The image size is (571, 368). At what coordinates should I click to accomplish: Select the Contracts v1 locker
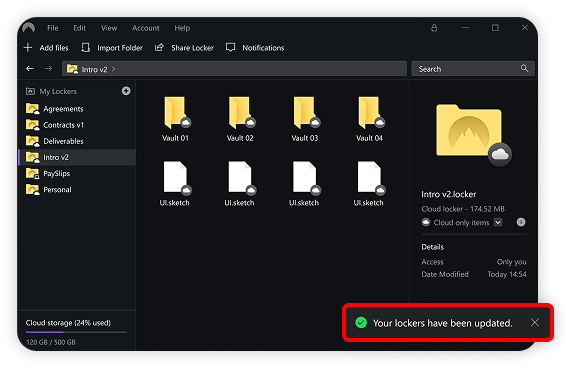point(77,125)
